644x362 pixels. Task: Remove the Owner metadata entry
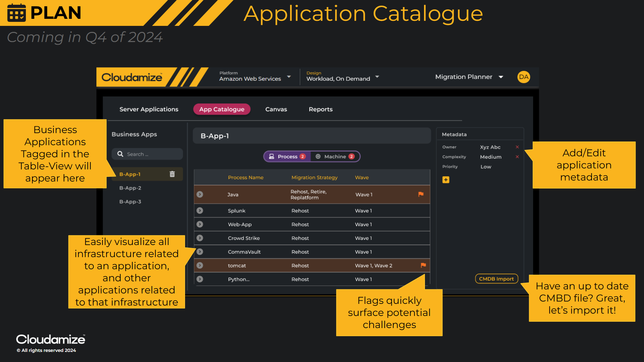click(x=517, y=147)
